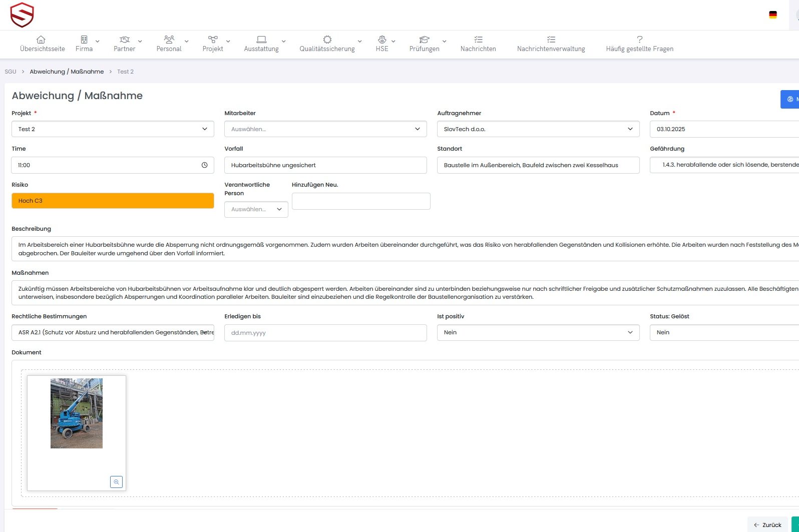The image size is (799, 532).
Task: Click the magnifier icon on document thumbnail
Action: point(116,482)
